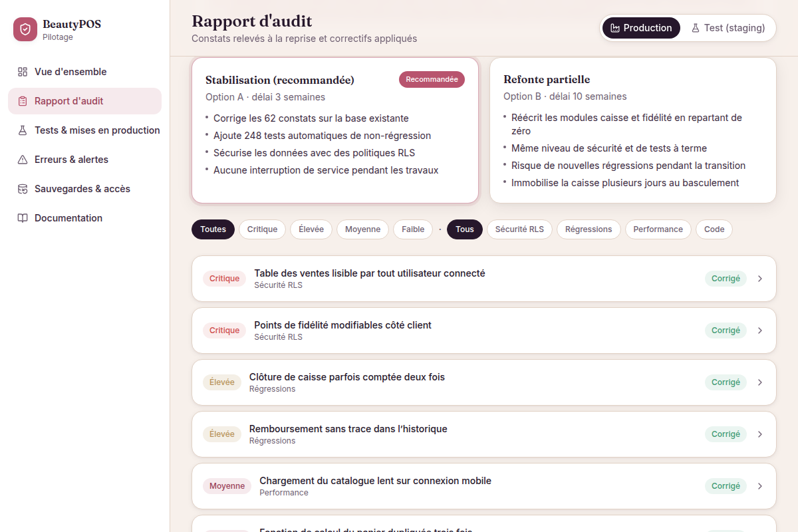Click Critique badge on Points de fidélité row
This screenshot has width=798, height=532.
[x=224, y=331]
